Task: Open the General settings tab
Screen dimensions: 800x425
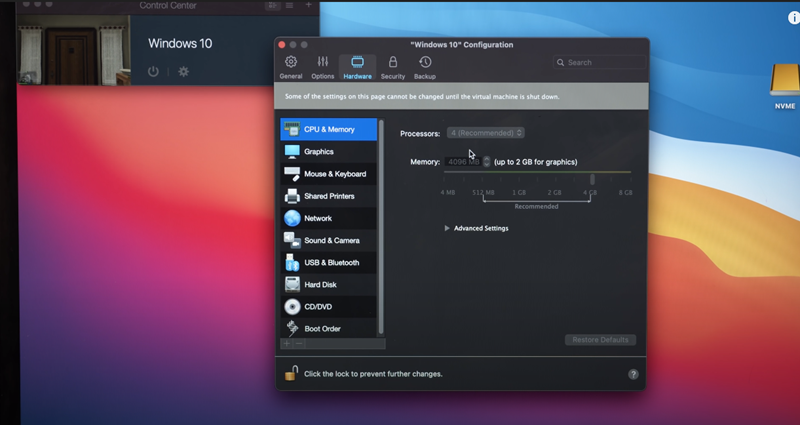Action: pos(291,67)
